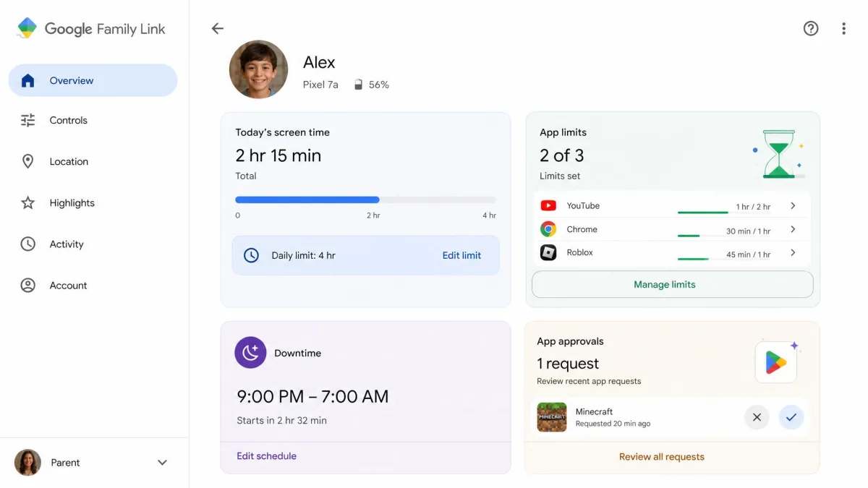Image resolution: width=868 pixels, height=488 pixels.
Task: Click the Manage limits button
Action: click(x=672, y=284)
